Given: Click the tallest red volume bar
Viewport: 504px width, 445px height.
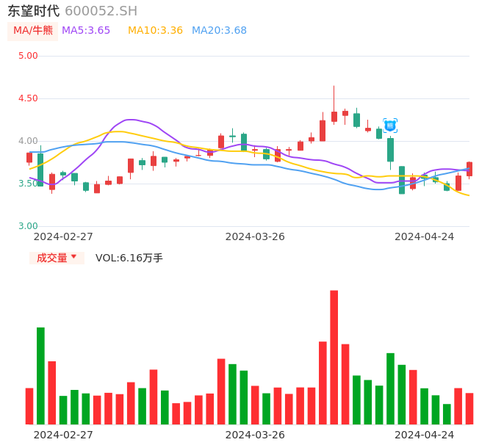Looking at the screenshot, I should 334,357.
